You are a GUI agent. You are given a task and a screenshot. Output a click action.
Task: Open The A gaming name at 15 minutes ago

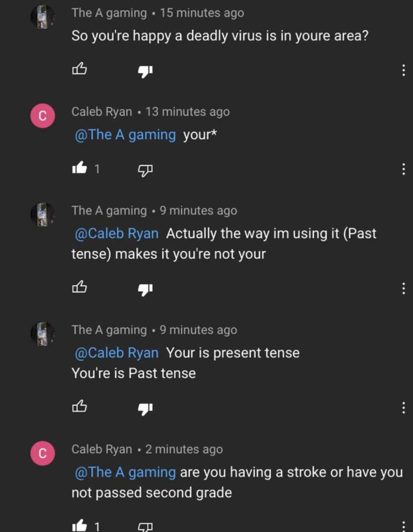pos(109,13)
